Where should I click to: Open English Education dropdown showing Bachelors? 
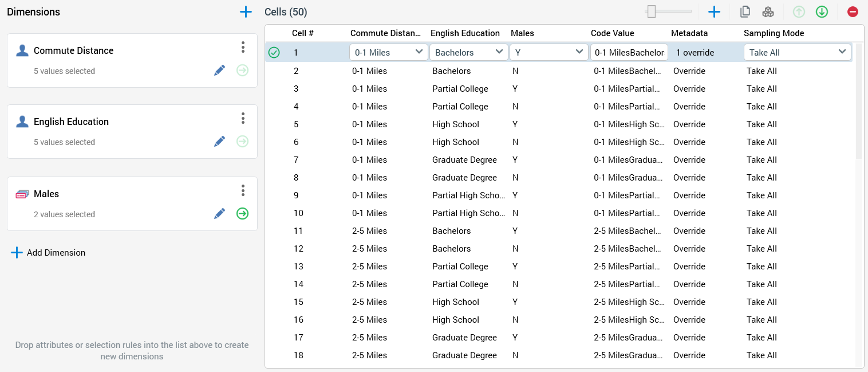[x=468, y=53]
